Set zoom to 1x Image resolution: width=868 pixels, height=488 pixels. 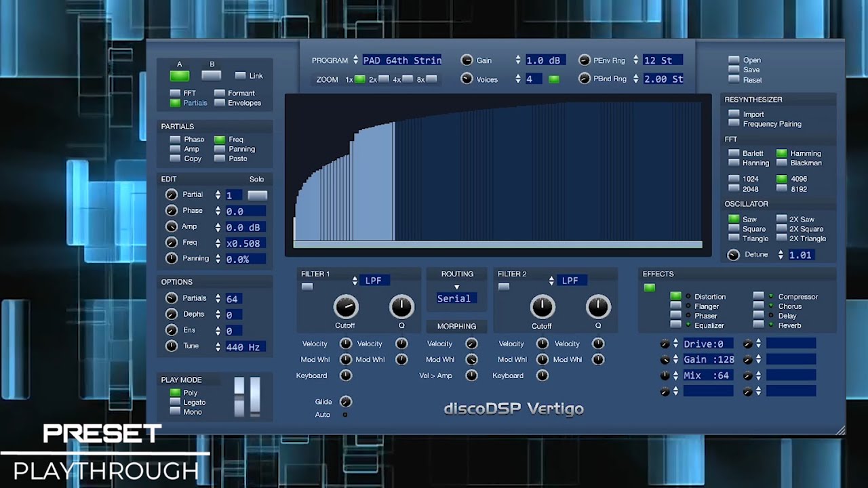coord(359,79)
